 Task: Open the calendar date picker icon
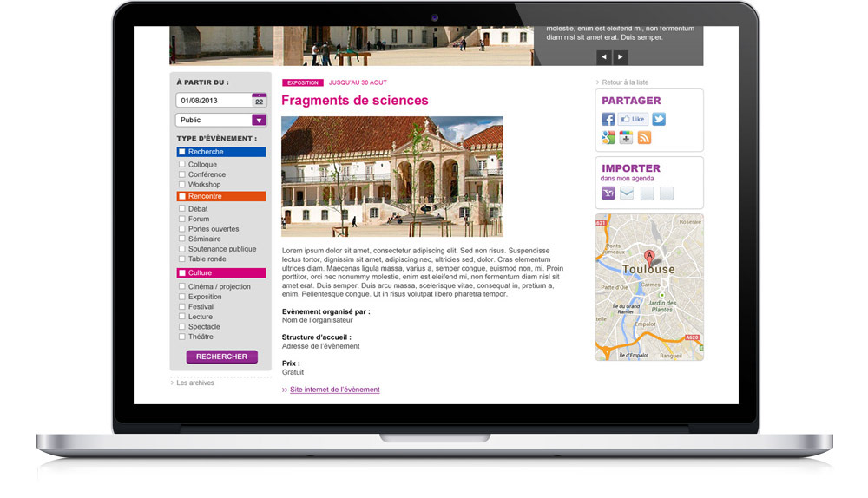coord(259,100)
